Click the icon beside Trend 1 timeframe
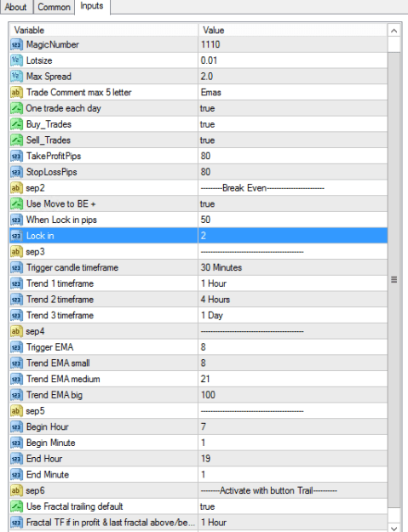 [16, 283]
